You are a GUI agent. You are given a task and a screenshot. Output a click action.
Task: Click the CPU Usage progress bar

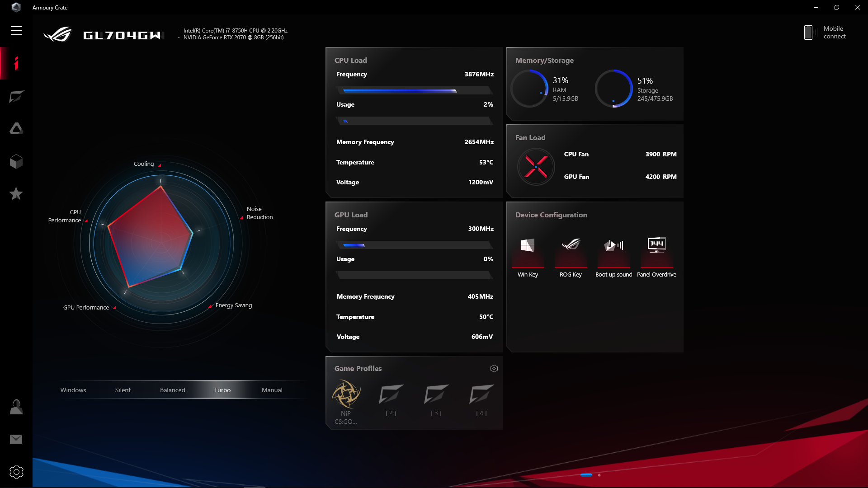pyautogui.click(x=414, y=121)
